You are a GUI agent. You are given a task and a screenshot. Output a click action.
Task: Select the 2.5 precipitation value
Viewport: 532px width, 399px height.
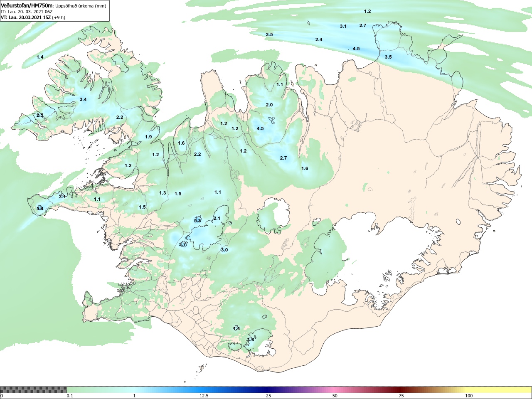[40, 115]
